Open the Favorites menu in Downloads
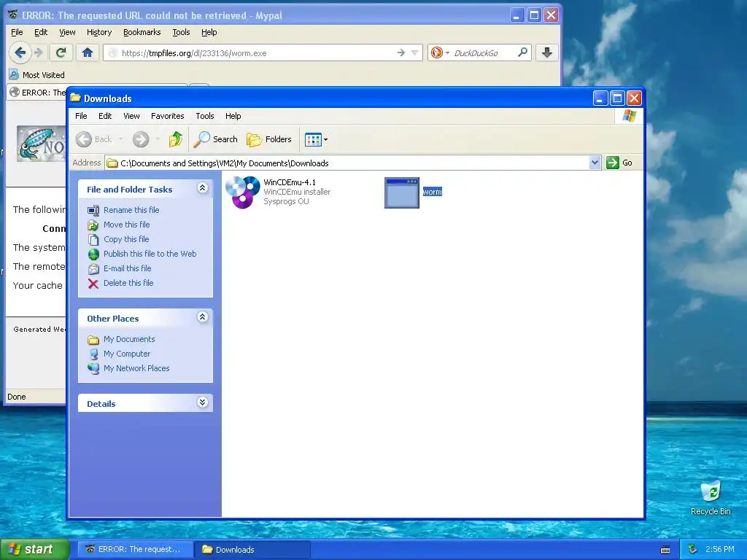This screenshot has width=747, height=560. (167, 116)
